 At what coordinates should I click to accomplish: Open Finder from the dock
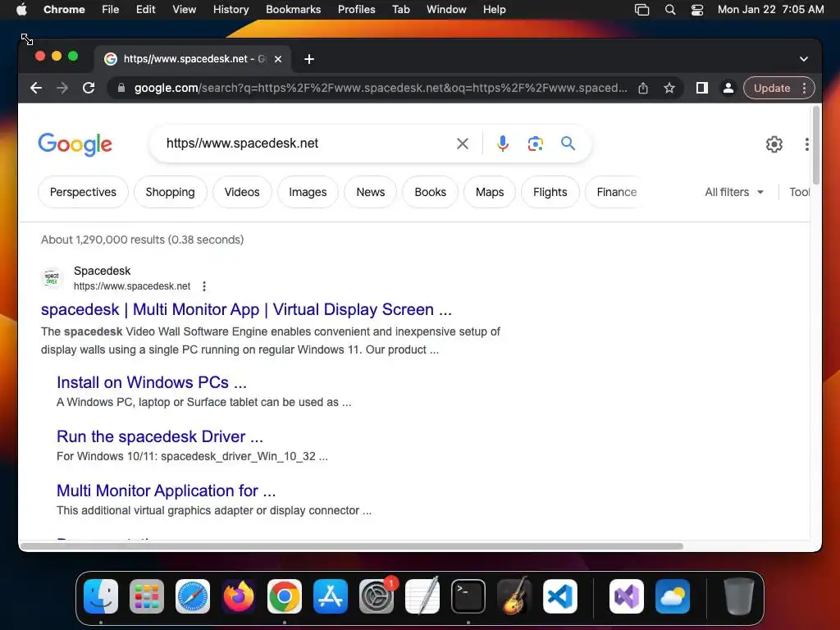[101, 596]
